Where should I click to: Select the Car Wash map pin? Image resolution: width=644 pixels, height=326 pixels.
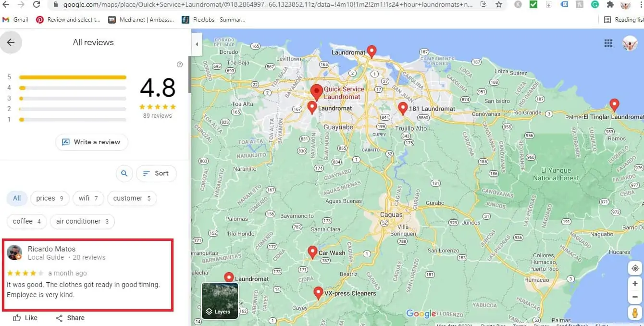pos(312,252)
